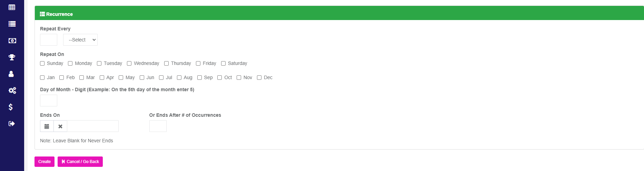
Task: Open the table grid icon in sidebar
Action: click(12, 7)
